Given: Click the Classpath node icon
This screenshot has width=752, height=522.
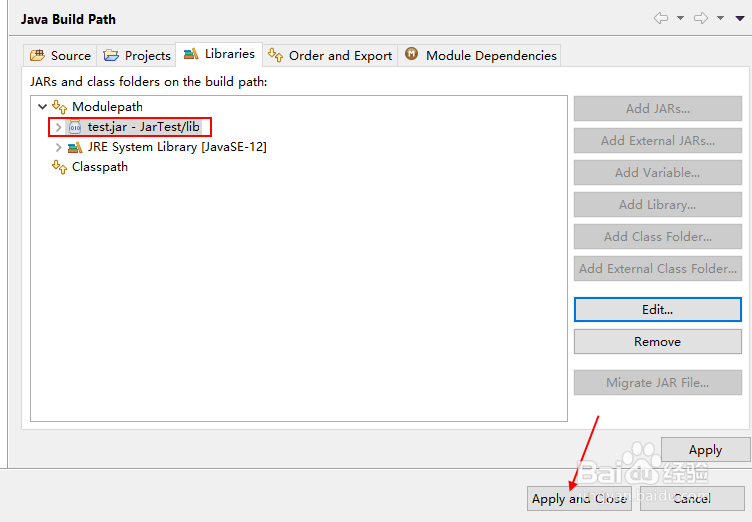Looking at the screenshot, I should [x=59, y=167].
